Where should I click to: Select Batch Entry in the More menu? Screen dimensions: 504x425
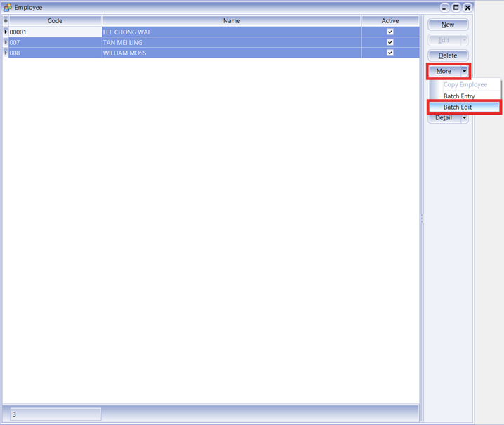[459, 96]
